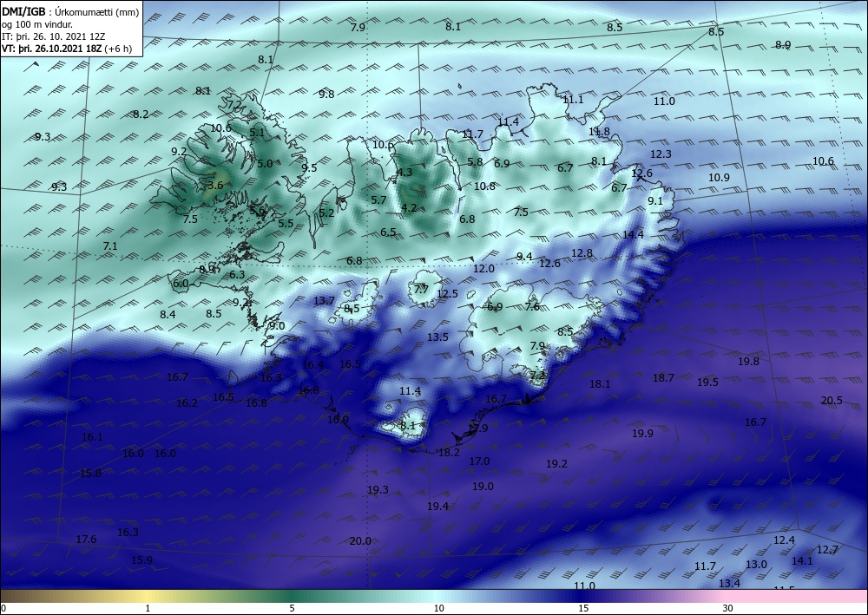This screenshot has height=615, width=868.
Task: Click the 'og 100 m vindur.' legend line
Action: tap(37, 24)
